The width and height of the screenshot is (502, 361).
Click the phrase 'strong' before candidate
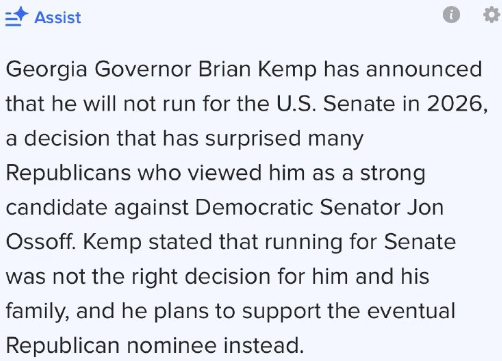coord(393,173)
